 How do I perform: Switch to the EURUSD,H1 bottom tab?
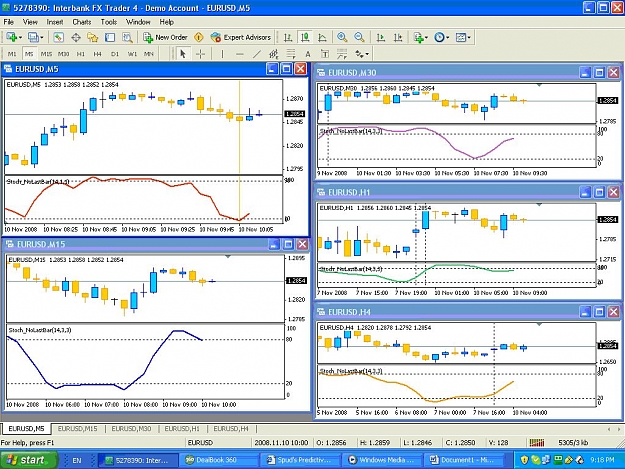tap(182, 429)
